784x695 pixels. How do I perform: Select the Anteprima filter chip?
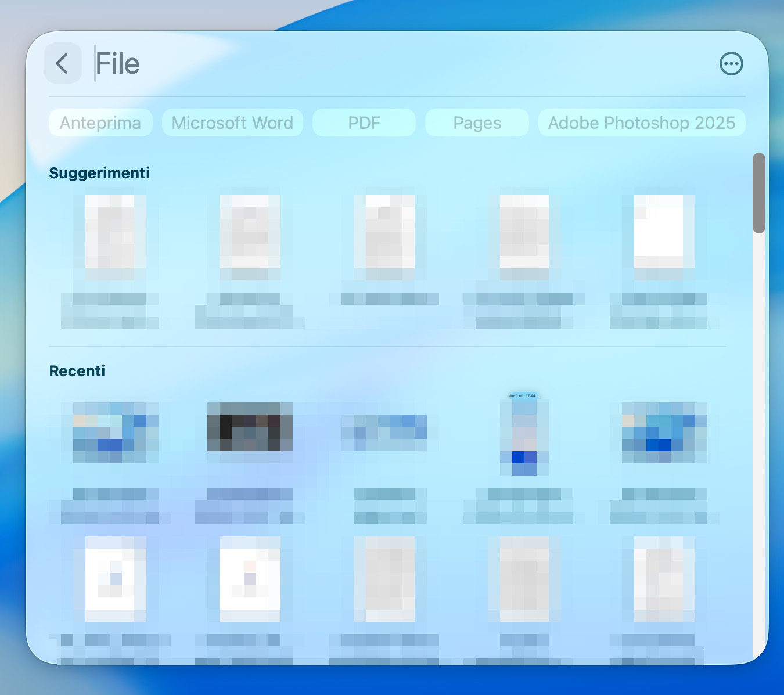(100, 123)
